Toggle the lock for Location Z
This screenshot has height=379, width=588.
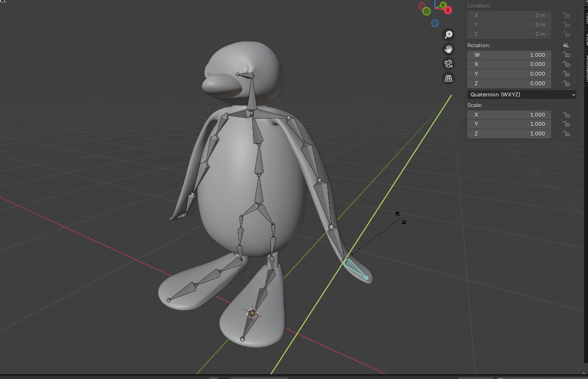point(566,34)
